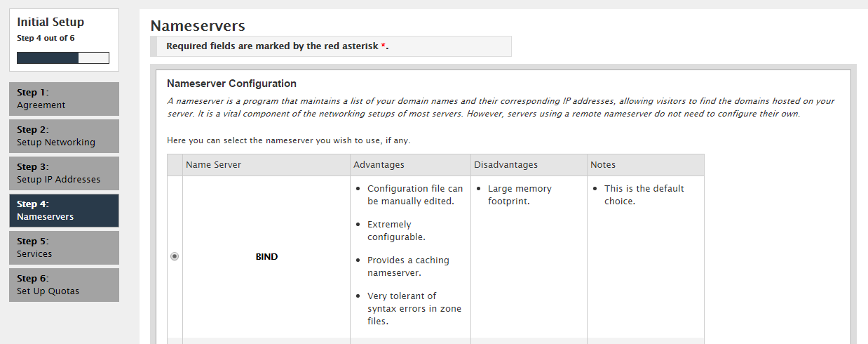Open Step 6: Set Up Quotas
This screenshot has width=868, height=344.
[64, 285]
